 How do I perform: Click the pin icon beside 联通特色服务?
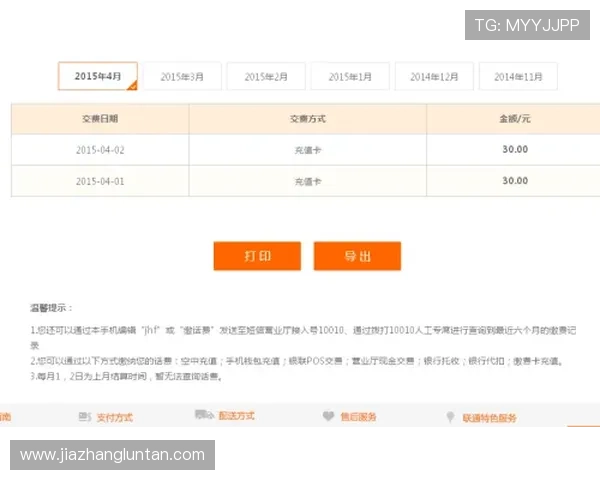(450, 417)
